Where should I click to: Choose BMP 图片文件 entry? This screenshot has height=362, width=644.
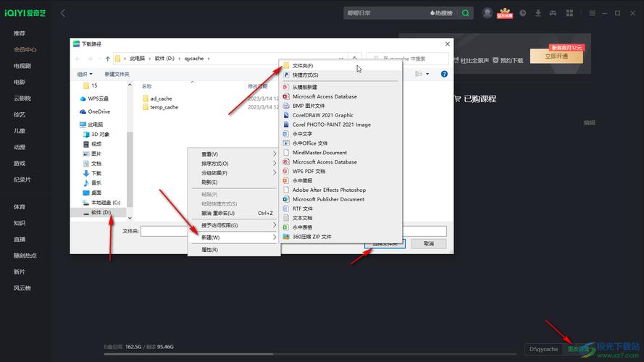[340, 106]
